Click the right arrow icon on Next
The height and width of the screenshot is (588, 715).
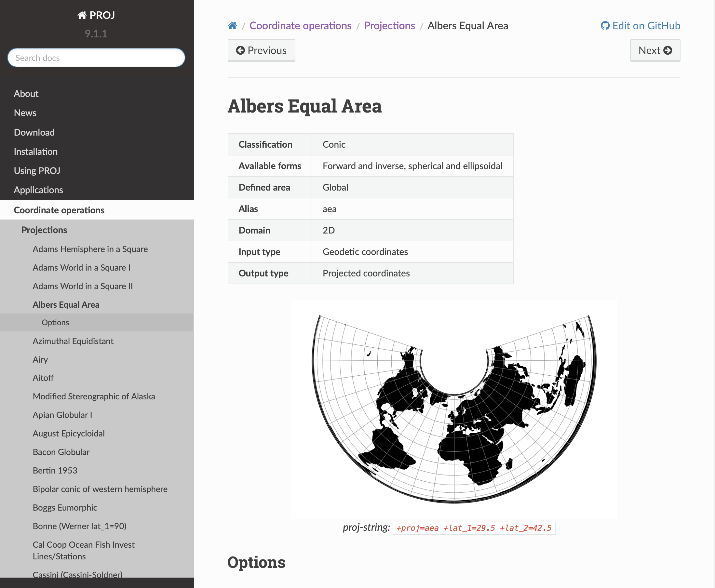tap(668, 50)
